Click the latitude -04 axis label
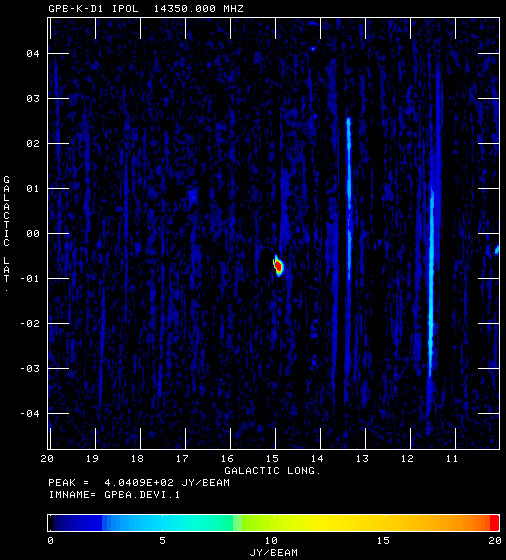 [29, 414]
